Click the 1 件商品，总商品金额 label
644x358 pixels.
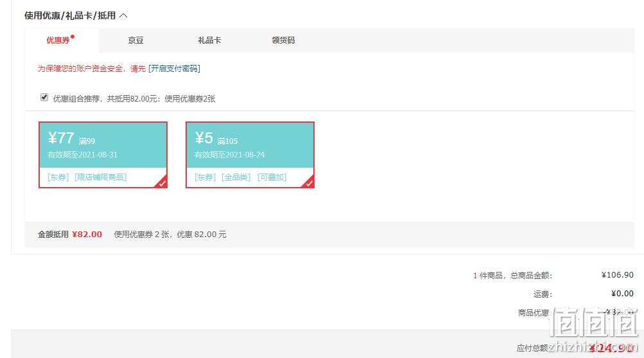[x=512, y=275]
